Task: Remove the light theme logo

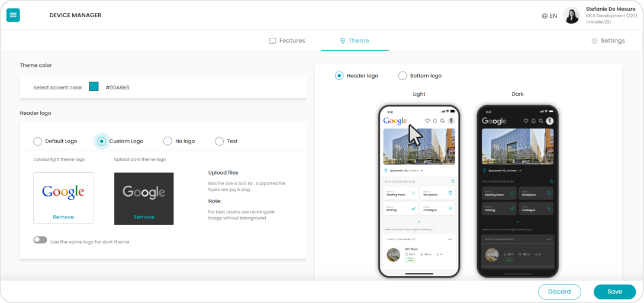Action: point(63,217)
